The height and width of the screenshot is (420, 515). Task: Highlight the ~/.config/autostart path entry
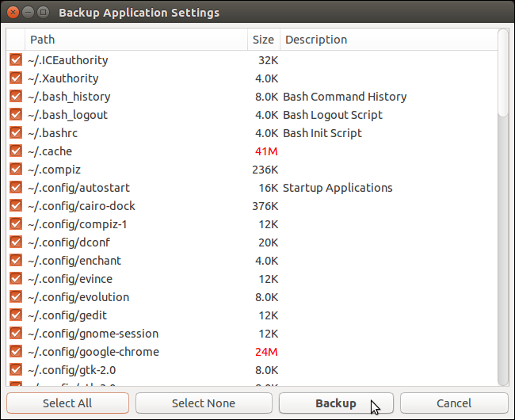tap(78, 188)
